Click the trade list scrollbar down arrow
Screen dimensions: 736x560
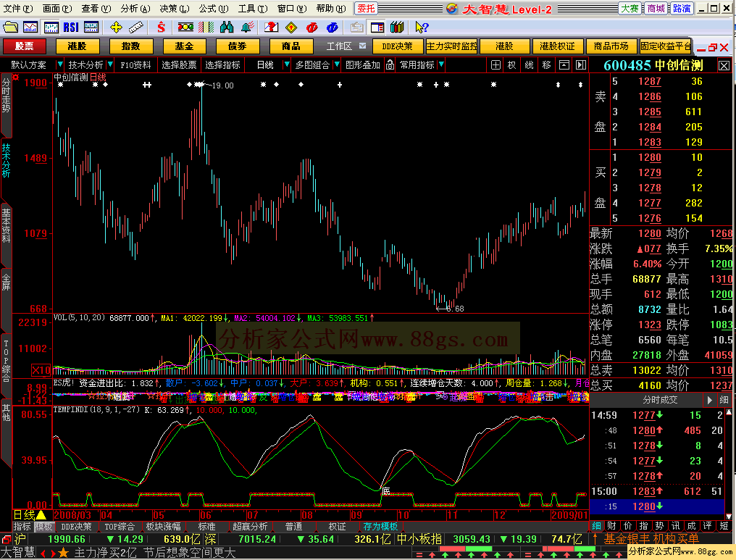(x=729, y=516)
